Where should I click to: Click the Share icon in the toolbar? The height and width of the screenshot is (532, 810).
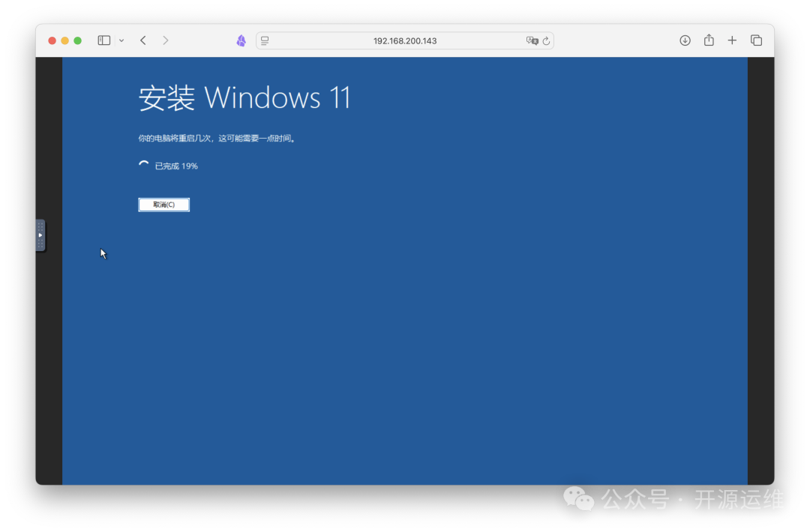click(709, 40)
